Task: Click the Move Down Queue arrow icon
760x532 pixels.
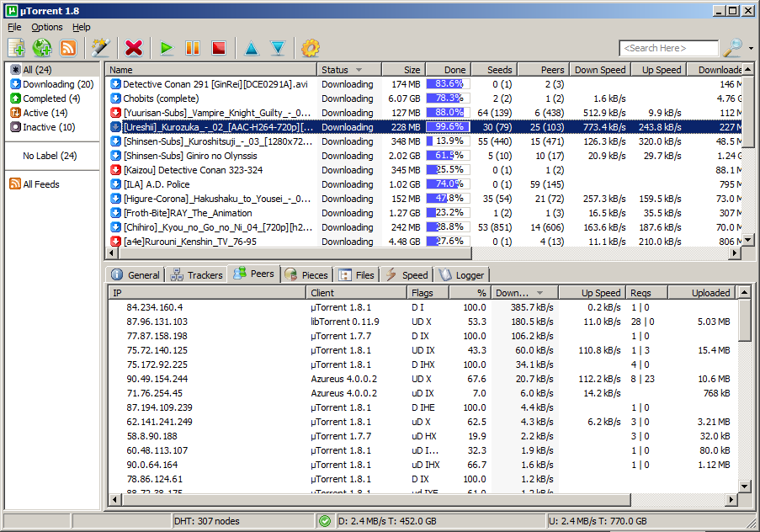Action: click(278, 48)
